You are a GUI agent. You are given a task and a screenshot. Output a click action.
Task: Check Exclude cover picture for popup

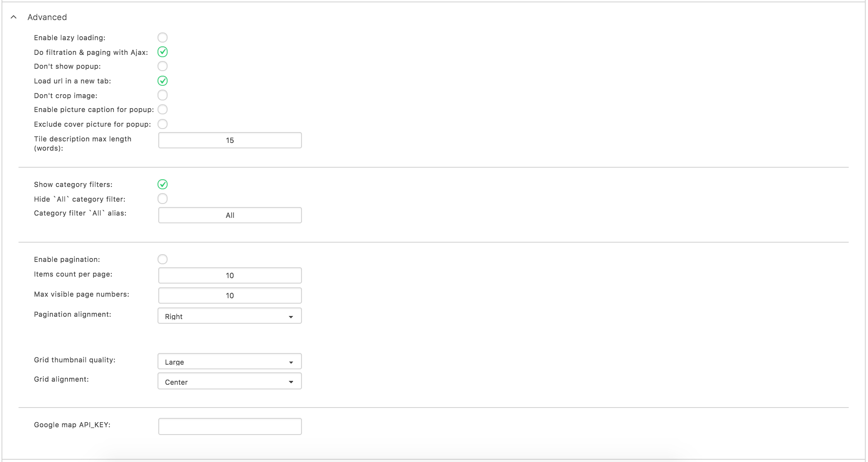(163, 124)
